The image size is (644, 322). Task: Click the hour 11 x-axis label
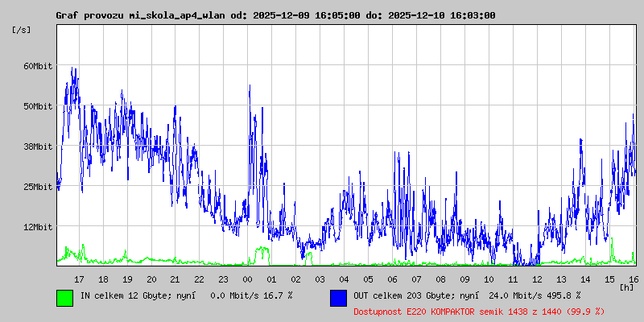513,279
